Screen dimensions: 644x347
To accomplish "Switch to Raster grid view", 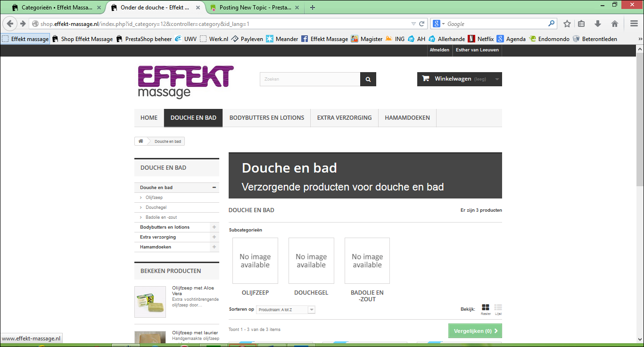I will (x=486, y=309).
